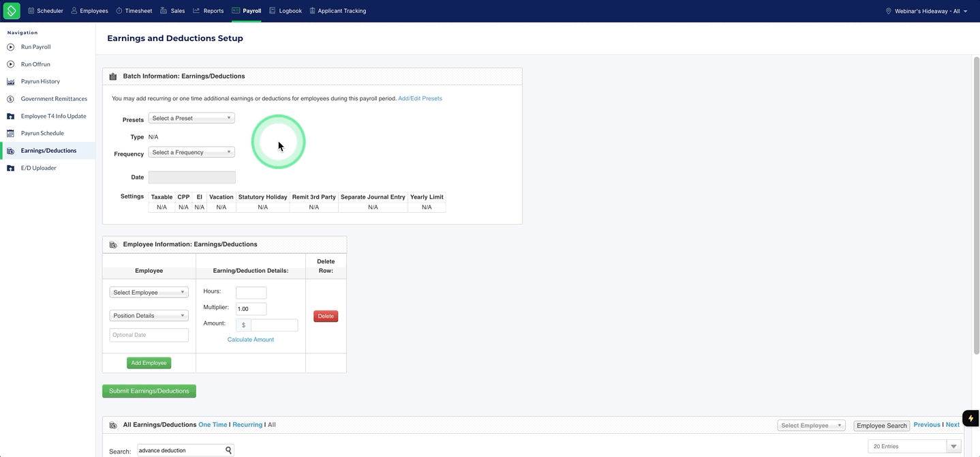Open the Select a Preset dropdown
Image resolution: width=980 pixels, height=457 pixels.
pyautogui.click(x=192, y=118)
